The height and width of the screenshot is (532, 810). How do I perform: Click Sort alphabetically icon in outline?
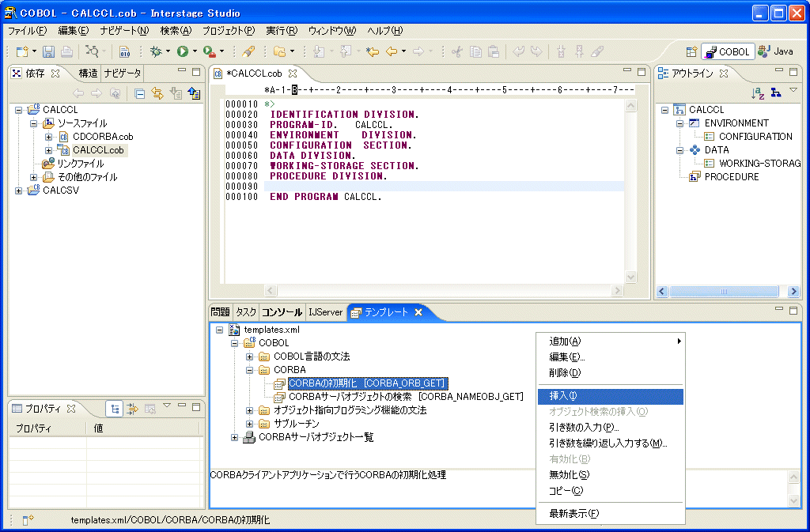[x=758, y=92]
